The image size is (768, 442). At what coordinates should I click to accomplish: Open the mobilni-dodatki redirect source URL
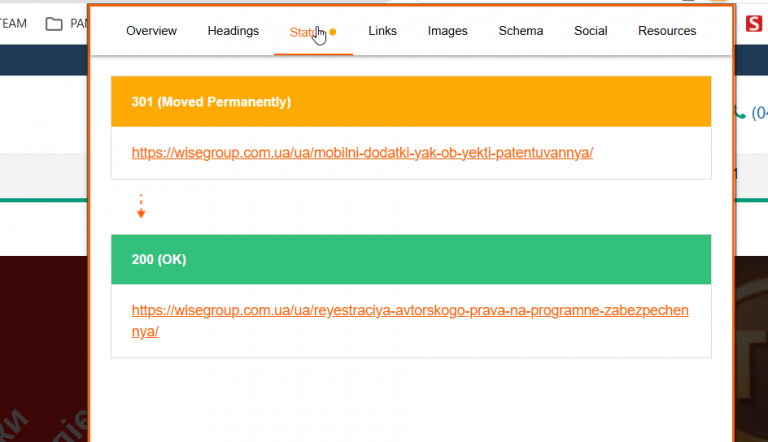362,153
